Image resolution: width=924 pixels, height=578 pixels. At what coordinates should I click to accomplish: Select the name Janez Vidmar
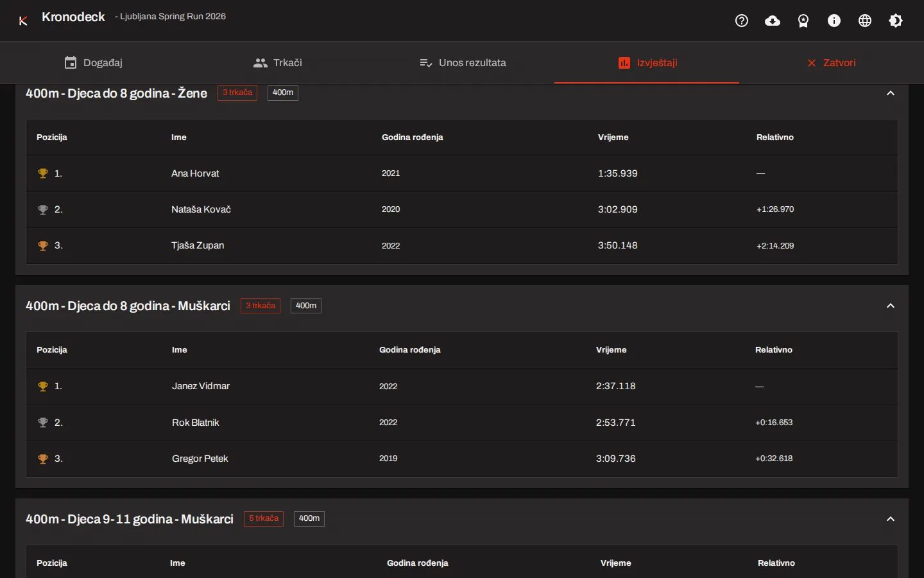click(201, 386)
